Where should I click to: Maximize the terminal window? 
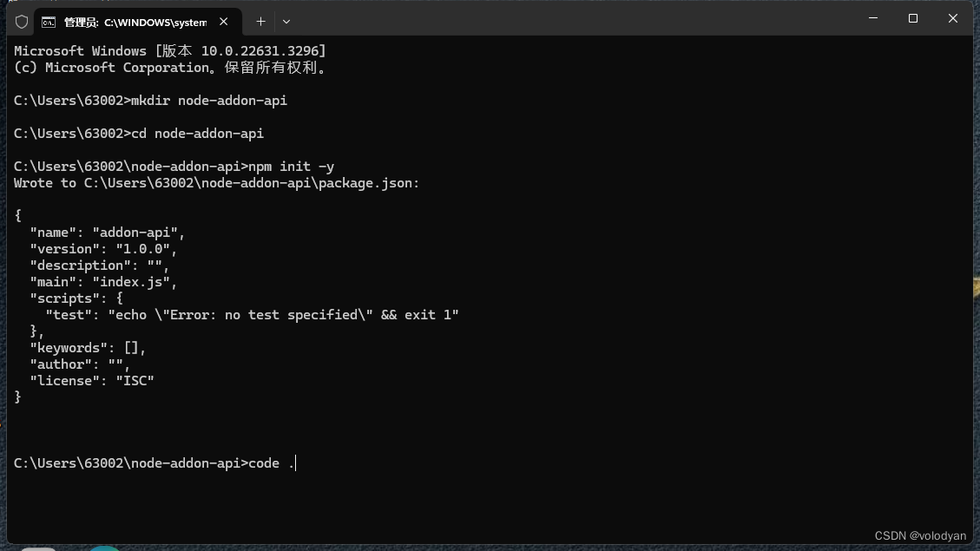click(x=912, y=18)
